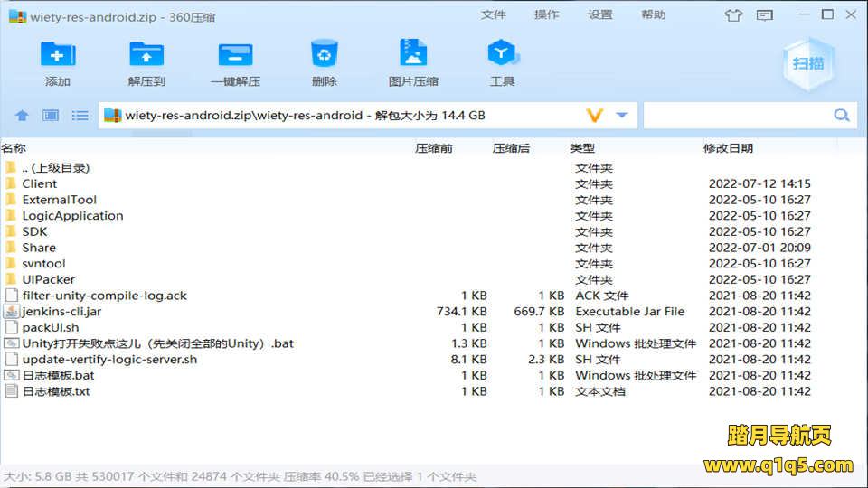This screenshot has height=488, width=868.
Task: Switch to the thumbnail view icon
Action: coord(51,116)
